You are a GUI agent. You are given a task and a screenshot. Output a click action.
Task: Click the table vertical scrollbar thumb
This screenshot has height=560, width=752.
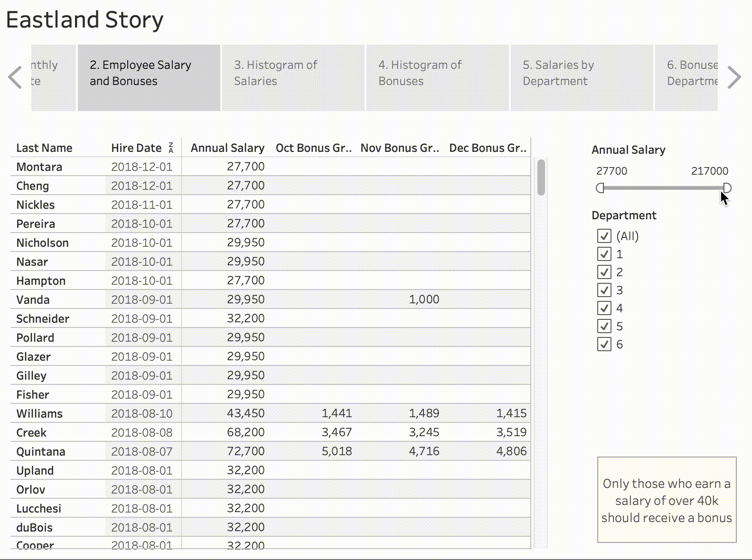(541, 177)
